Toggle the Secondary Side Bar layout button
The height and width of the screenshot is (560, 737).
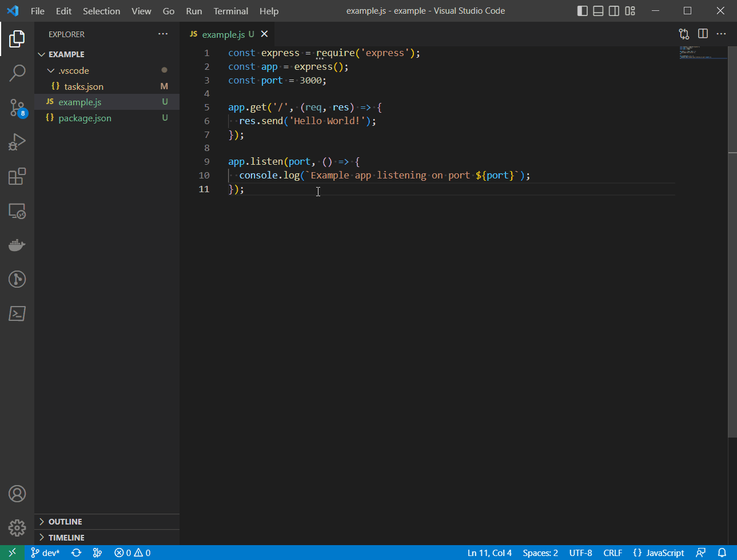[x=614, y=11]
